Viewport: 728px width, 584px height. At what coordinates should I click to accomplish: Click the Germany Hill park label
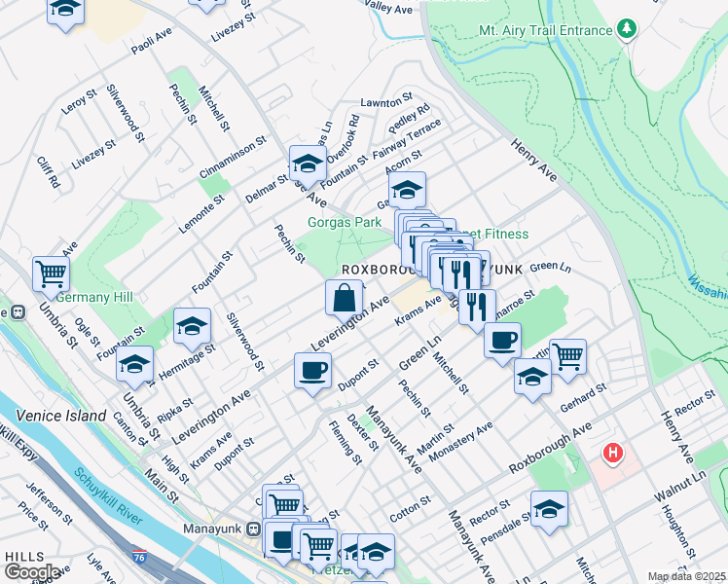(x=94, y=297)
